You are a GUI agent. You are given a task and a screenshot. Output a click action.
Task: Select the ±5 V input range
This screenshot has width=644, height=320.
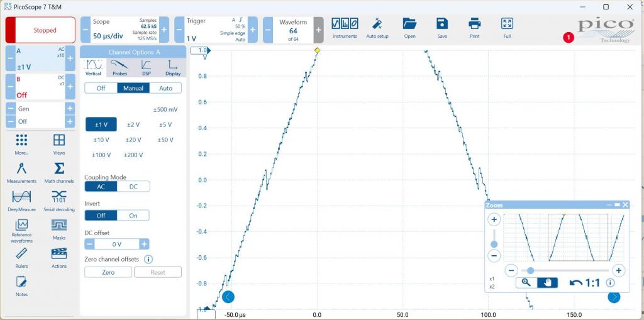tap(165, 124)
